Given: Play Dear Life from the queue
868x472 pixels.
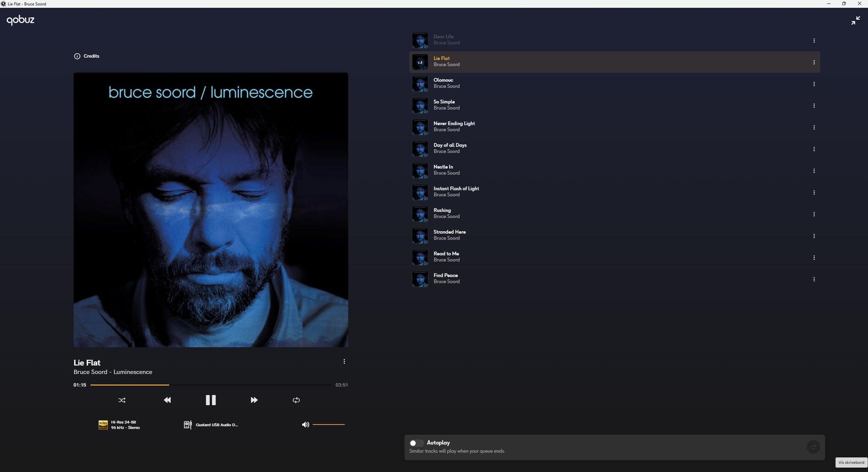Looking at the screenshot, I should [615, 40].
